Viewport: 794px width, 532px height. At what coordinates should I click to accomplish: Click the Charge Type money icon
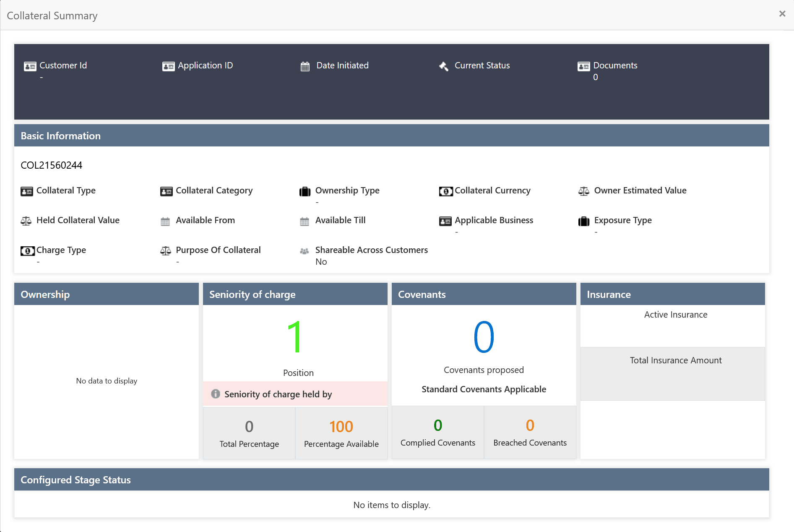click(x=28, y=251)
